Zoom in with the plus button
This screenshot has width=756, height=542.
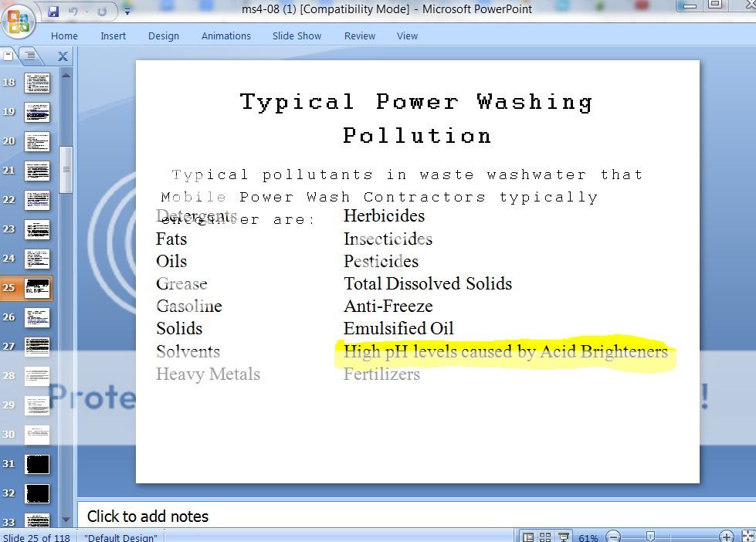pos(726,537)
